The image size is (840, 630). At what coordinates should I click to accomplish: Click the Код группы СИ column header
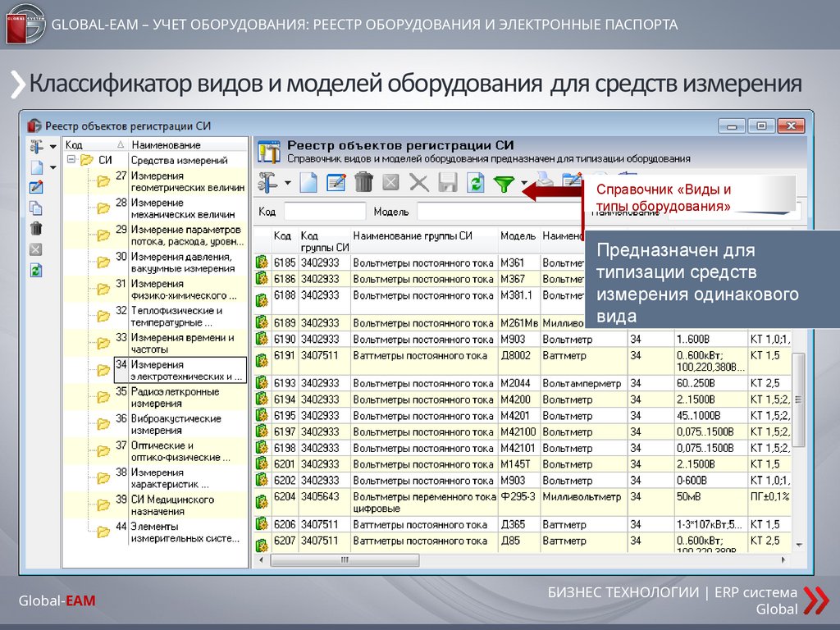coord(325,241)
